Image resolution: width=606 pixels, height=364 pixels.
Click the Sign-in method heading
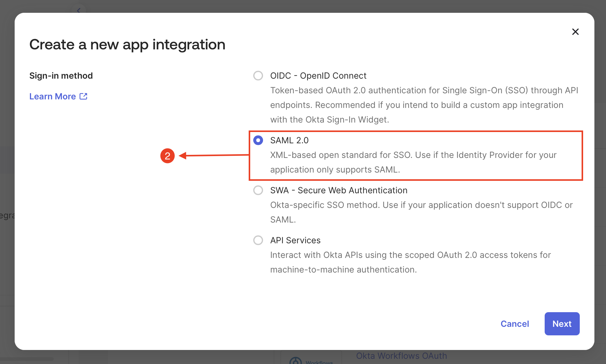(x=61, y=76)
